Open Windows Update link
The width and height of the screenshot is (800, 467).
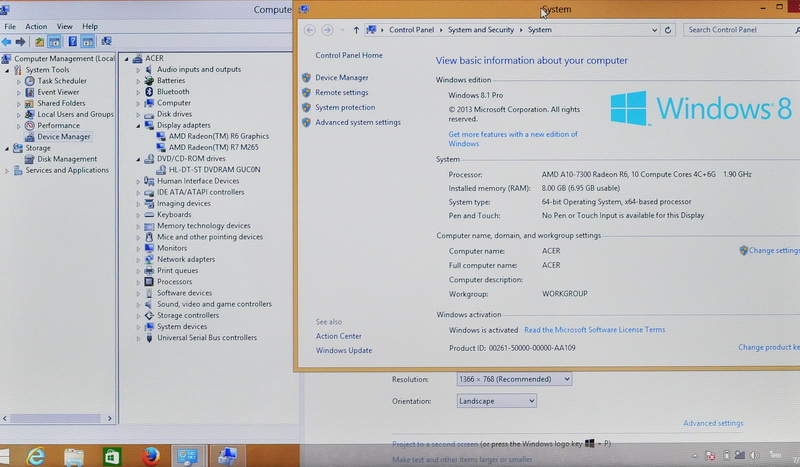344,351
